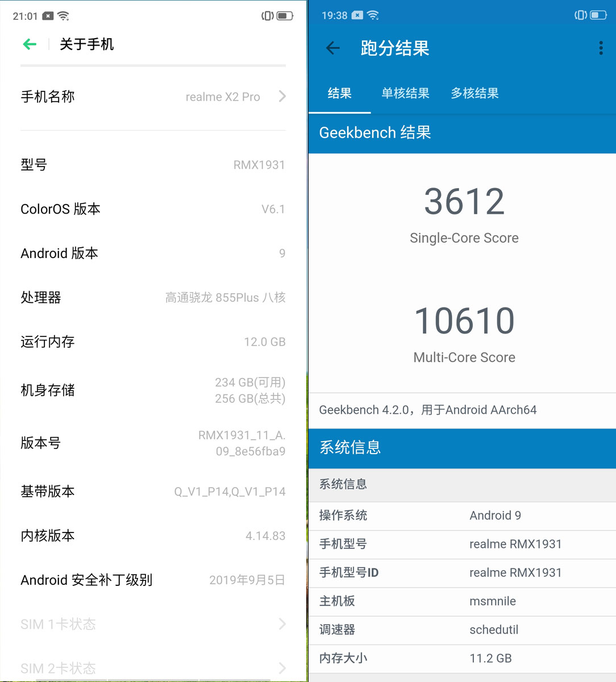
Task: Tap the 型号 RMX1931 row
Action: point(153,165)
